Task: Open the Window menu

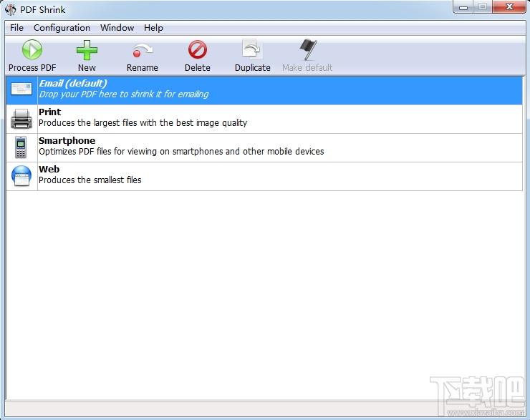Action: [x=117, y=28]
